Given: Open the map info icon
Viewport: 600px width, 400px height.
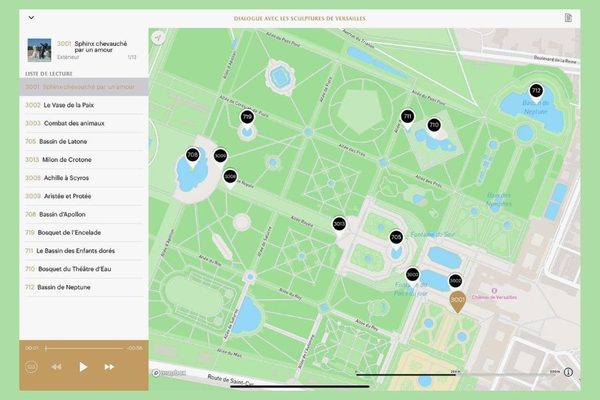Looking at the screenshot, I should pos(568,372).
